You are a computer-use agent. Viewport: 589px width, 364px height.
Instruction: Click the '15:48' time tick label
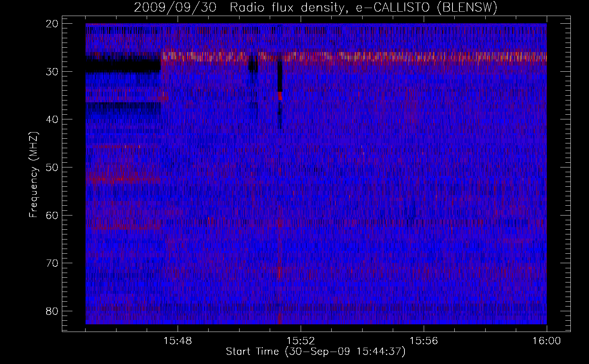(x=178, y=341)
